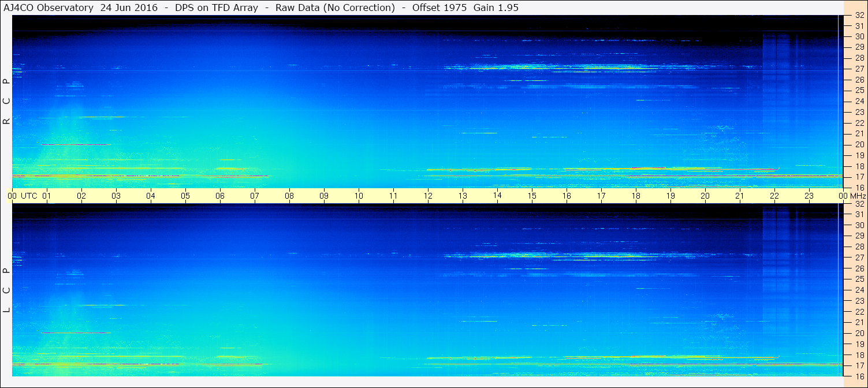The image size is (868, 388).
Task: Click '18' on the RCP frequency scale
Action: click(x=859, y=166)
